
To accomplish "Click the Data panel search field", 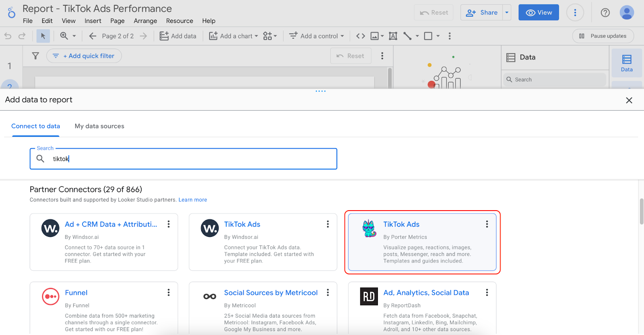I will 555,80.
